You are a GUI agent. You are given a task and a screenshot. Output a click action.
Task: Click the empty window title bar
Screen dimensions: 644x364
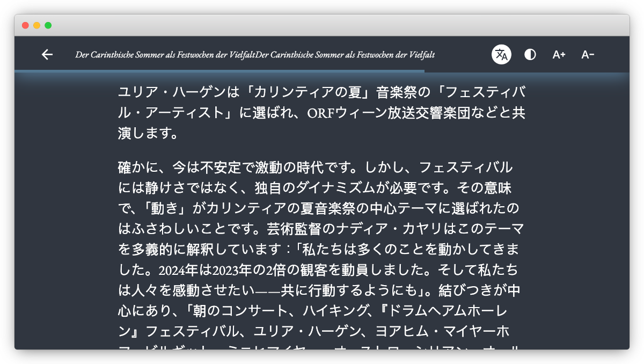[322, 25]
